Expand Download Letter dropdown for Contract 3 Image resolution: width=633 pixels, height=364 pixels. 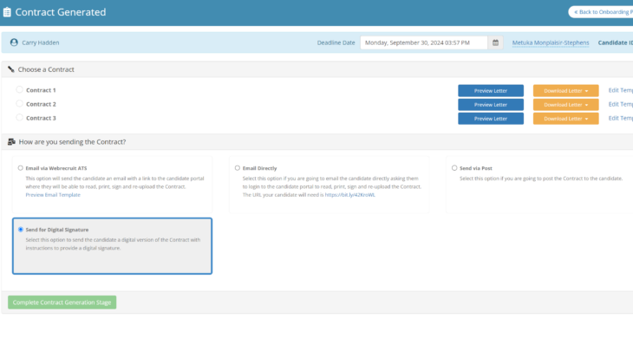pyautogui.click(x=565, y=119)
